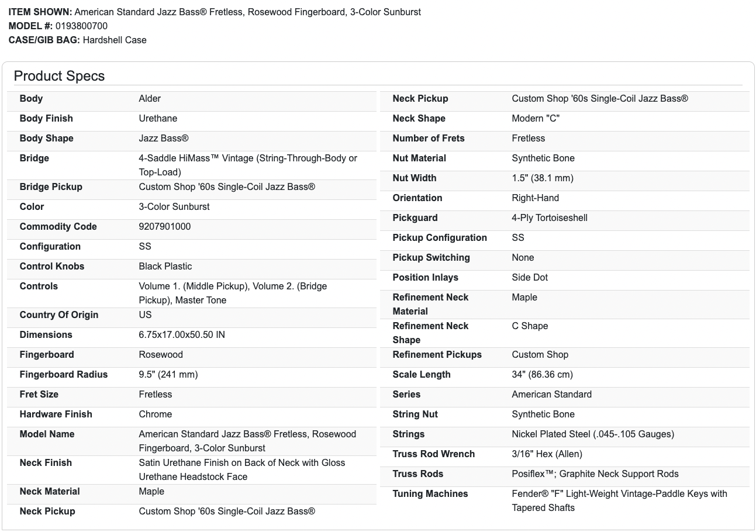Click the Scale Length label

[x=422, y=374]
